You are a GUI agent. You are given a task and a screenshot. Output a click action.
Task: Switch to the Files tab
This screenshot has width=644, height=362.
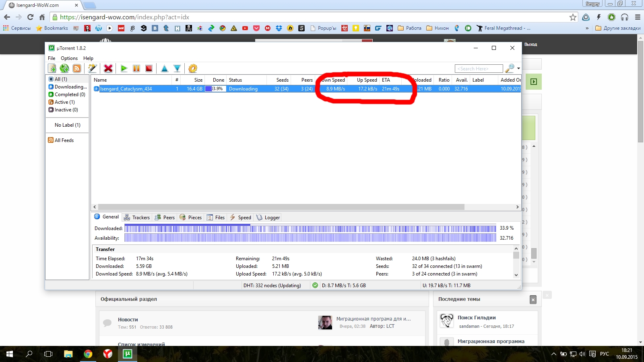coord(216,218)
